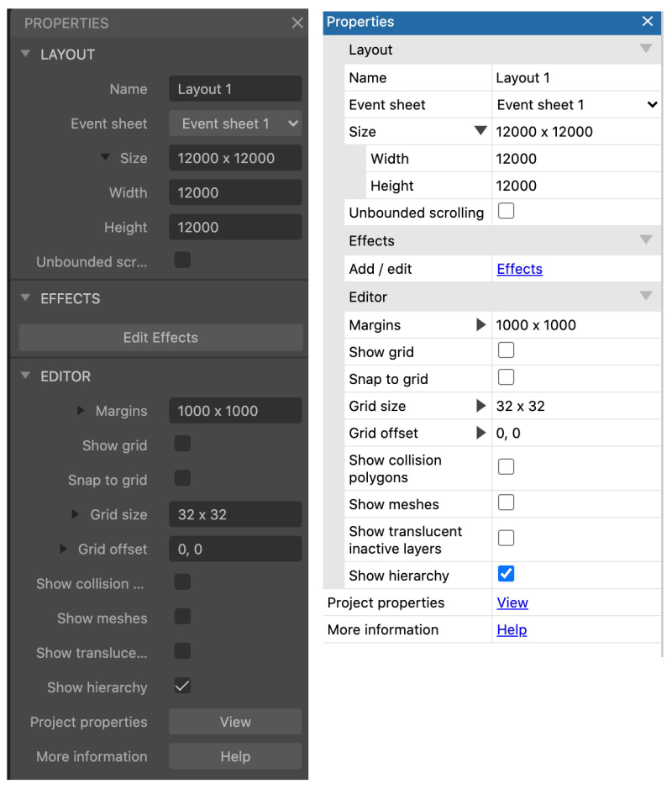The image size is (672, 789).
Task: Enable Show grid checkbox in light panel
Action: pyautogui.click(x=506, y=350)
